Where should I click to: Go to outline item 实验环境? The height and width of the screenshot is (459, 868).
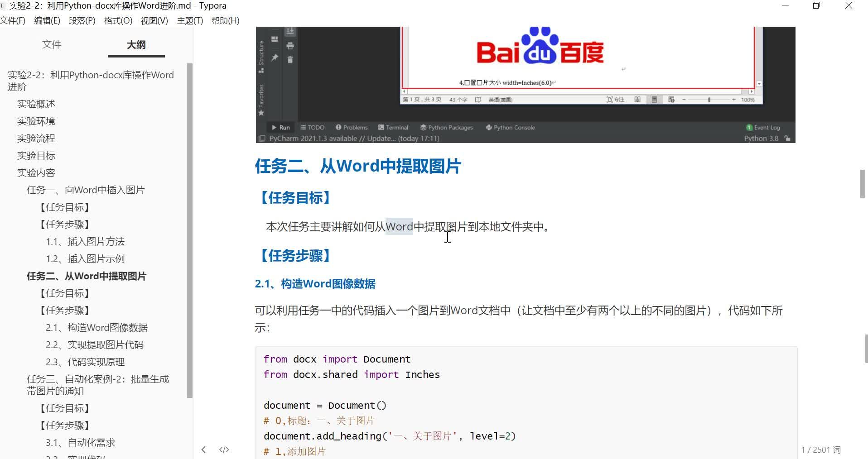tap(36, 121)
